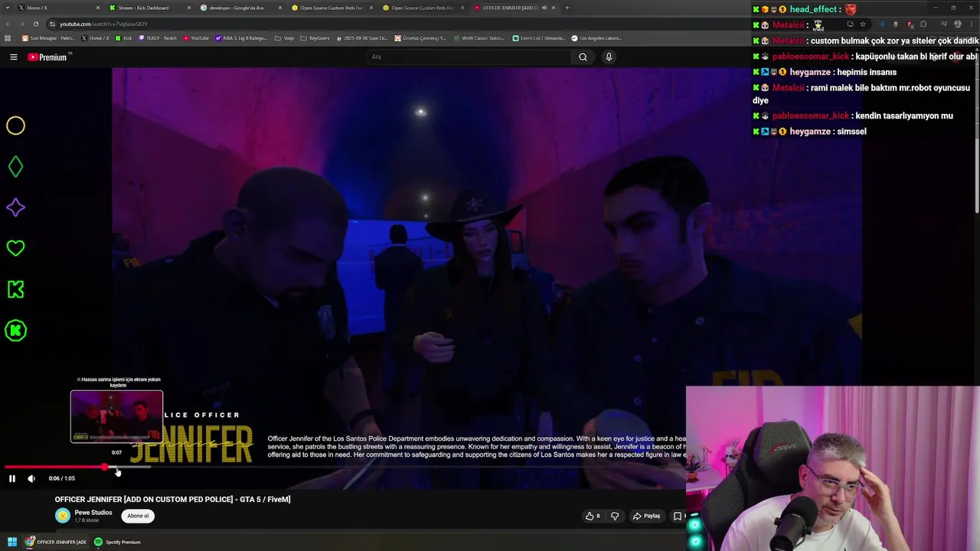Click the YouTube search field "Ara"
The image size is (980, 551).
pos(469,57)
